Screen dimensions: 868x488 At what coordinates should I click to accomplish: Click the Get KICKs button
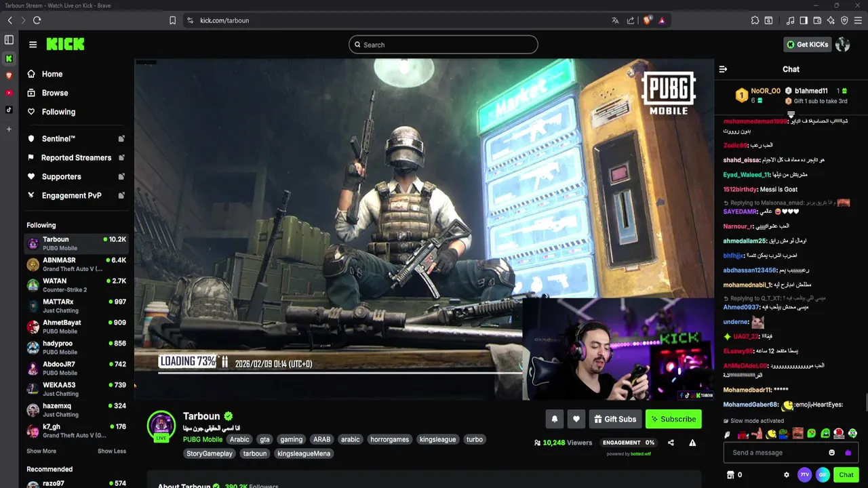[807, 45]
